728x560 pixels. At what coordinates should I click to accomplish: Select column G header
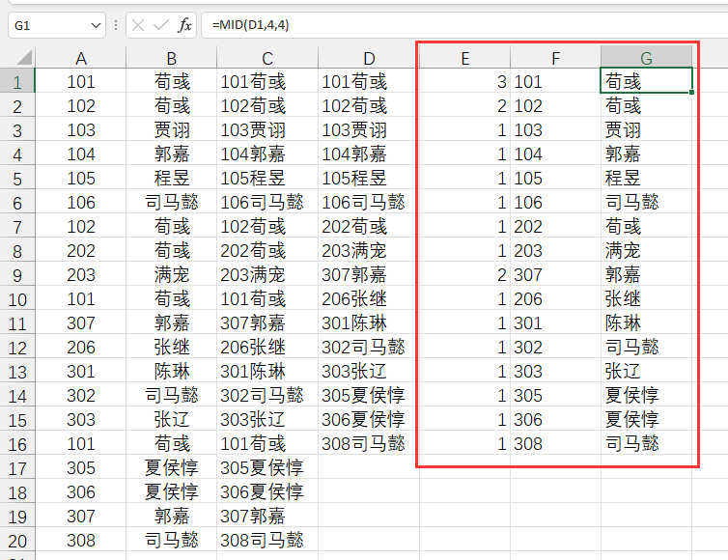[646, 59]
